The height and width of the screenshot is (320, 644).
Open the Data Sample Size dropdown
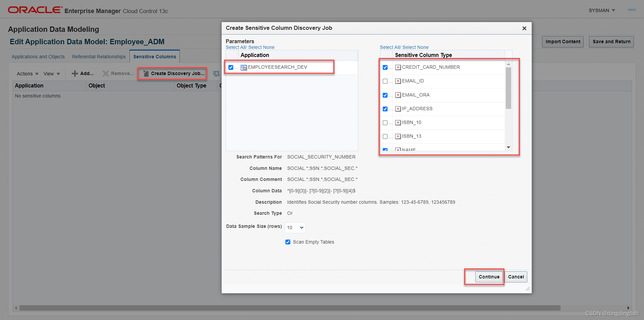point(295,228)
